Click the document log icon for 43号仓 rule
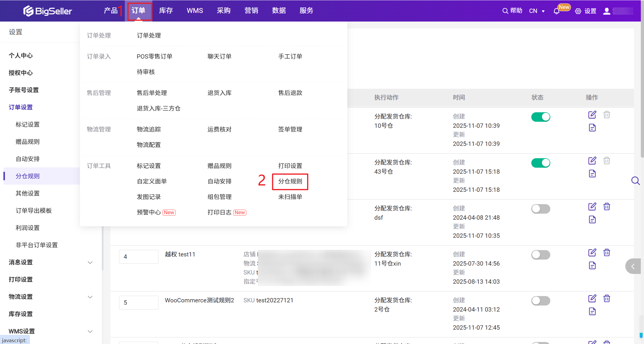 (x=592, y=174)
